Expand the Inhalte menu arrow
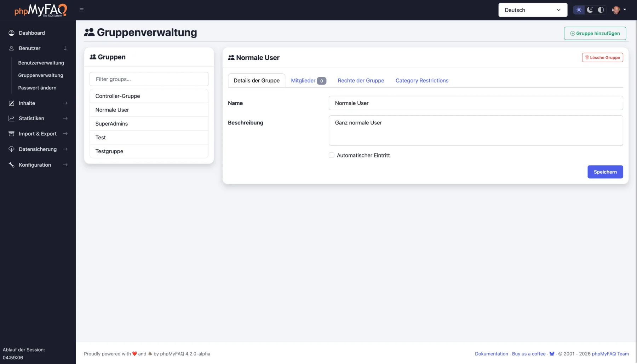The height and width of the screenshot is (364, 637). (x=65, y=103)
